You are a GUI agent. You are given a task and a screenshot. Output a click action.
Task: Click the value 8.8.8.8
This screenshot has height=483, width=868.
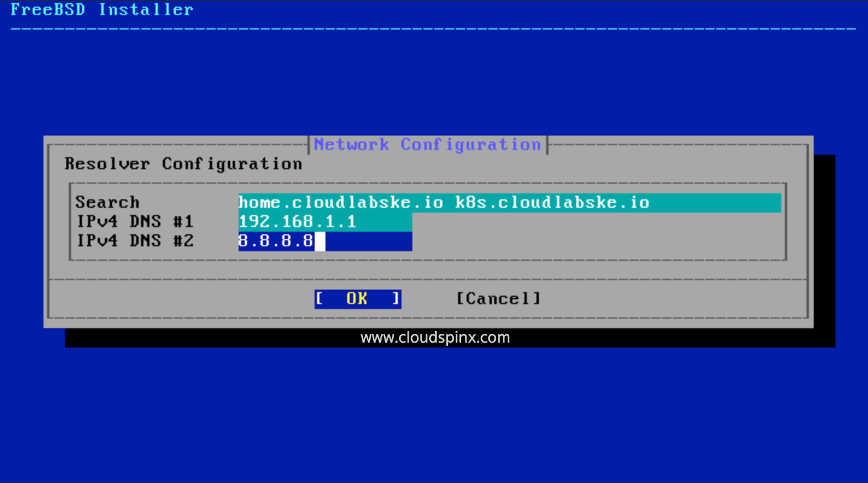tap(274, 240)
